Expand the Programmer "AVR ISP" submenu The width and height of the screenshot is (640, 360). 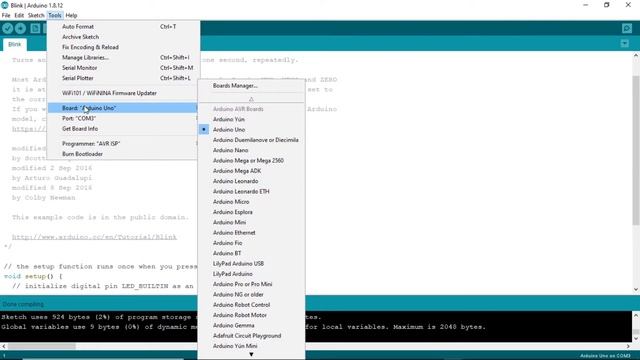point(122,143)
